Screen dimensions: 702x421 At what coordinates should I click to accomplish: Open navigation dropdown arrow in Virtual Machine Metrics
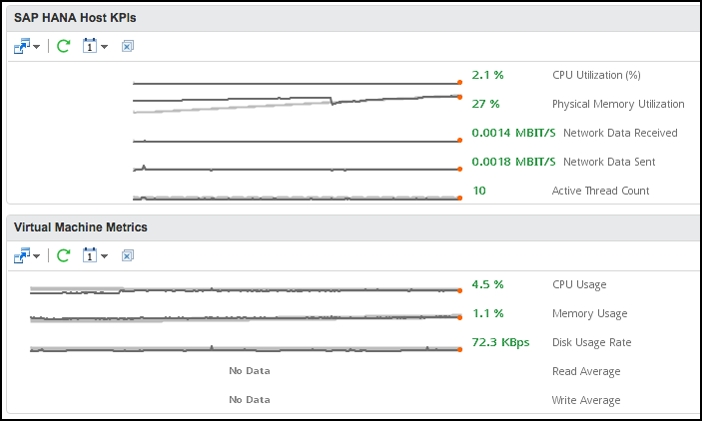click(37, 256)
